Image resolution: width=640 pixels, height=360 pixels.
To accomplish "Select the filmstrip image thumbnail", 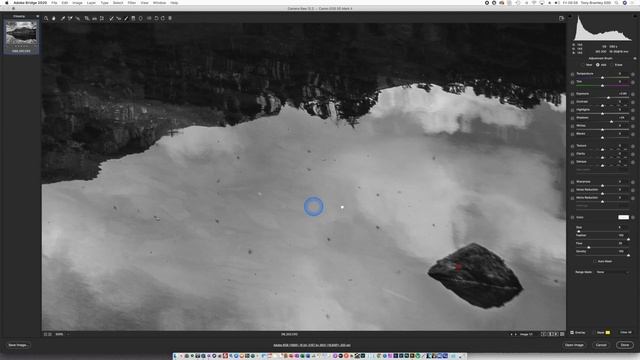I will click(x=21, y=33).
